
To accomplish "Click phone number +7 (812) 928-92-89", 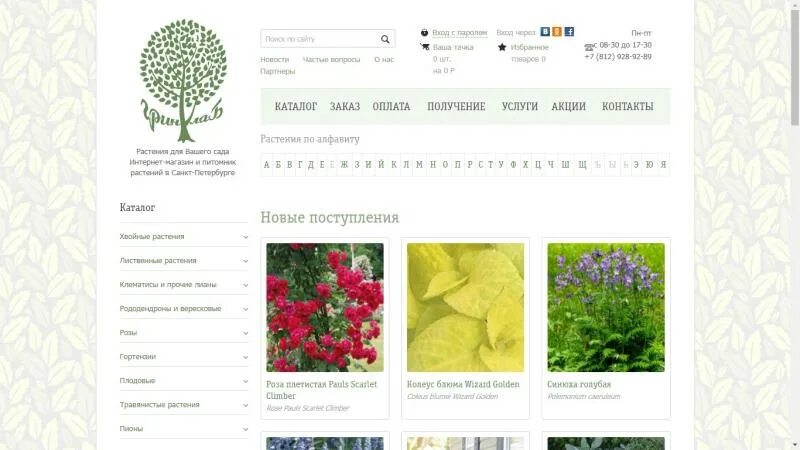I will coord(618,57).
